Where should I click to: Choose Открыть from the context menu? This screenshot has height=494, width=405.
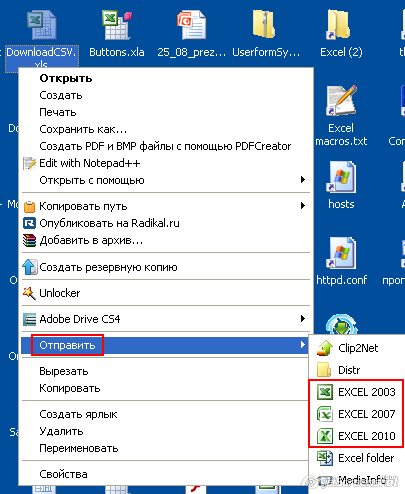(166, 78)
